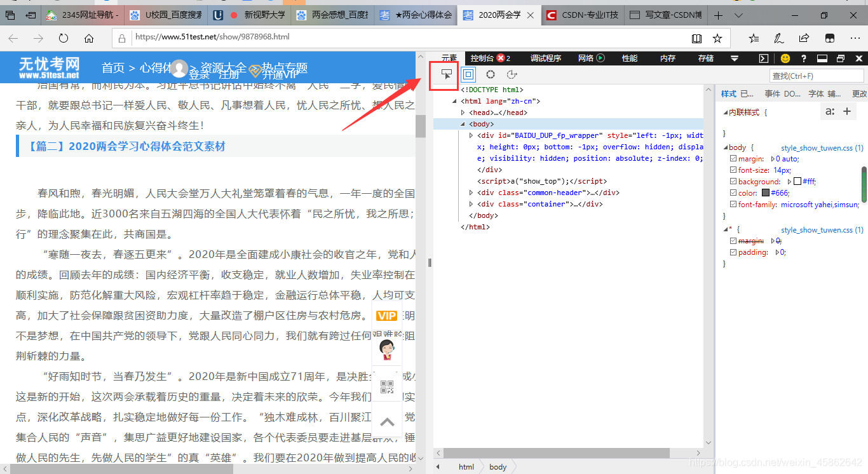Show the console drawer icon
Viewport: 868px width, 474px height.
pyautogui.click(x=764, y=58)
